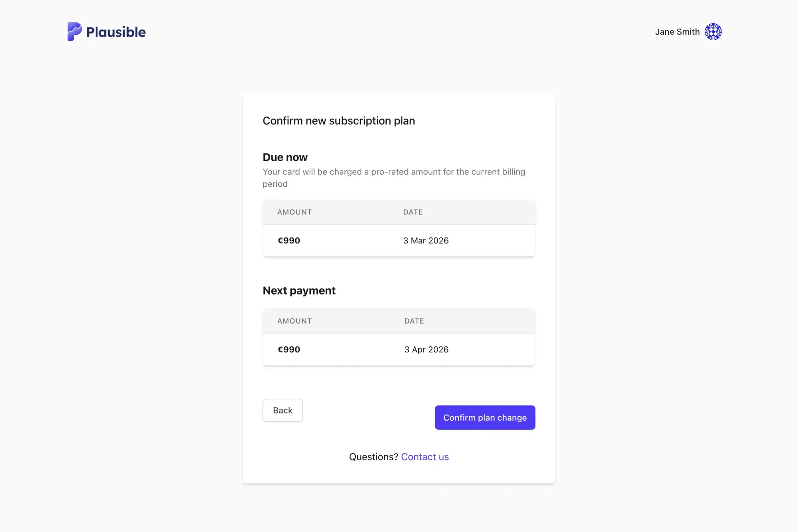Select the €990 amount under Next payment
This screenshot has height=532, width=798.
pyautogui.click(x=288, y=349)
